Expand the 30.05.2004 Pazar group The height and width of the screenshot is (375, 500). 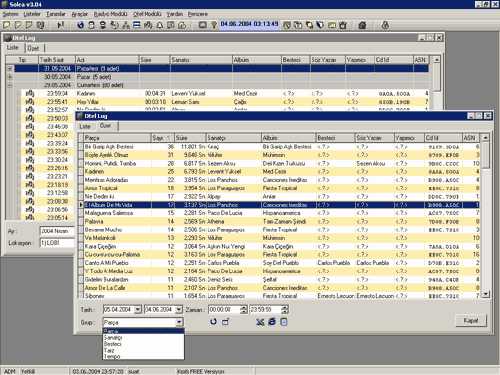[10, 77]
